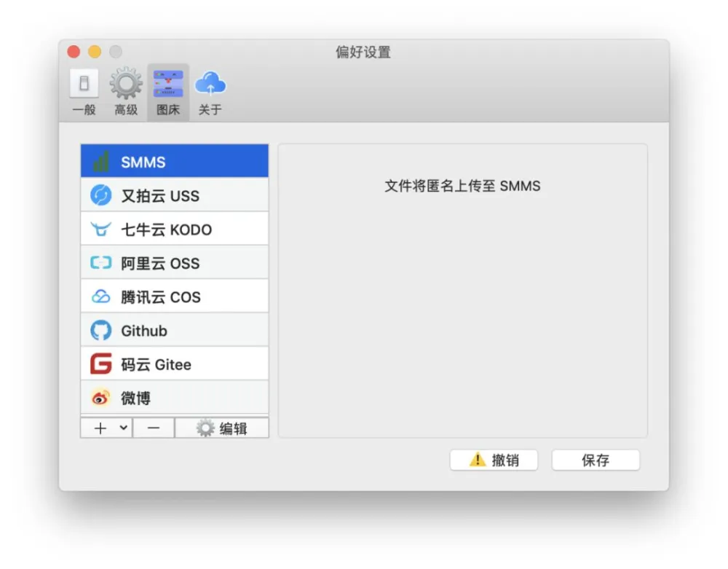
Task: Click the SMMS green bars icon
Action: [100, 162]
